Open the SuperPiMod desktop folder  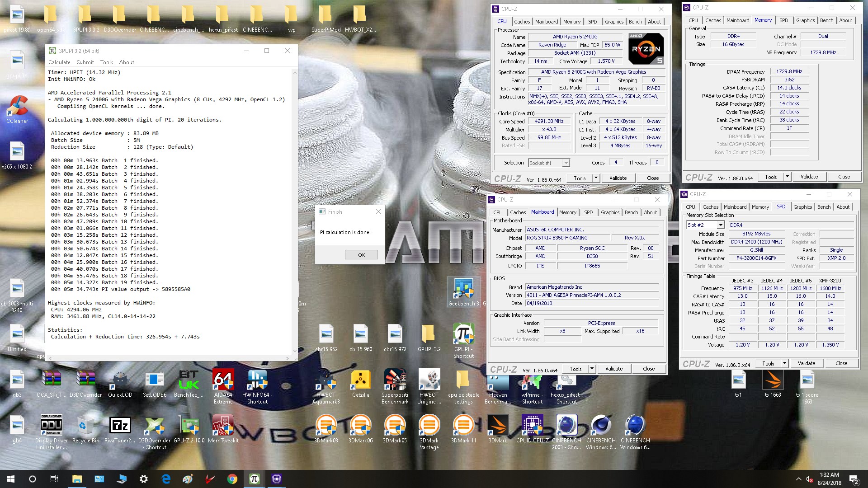(x=325, y=19)
